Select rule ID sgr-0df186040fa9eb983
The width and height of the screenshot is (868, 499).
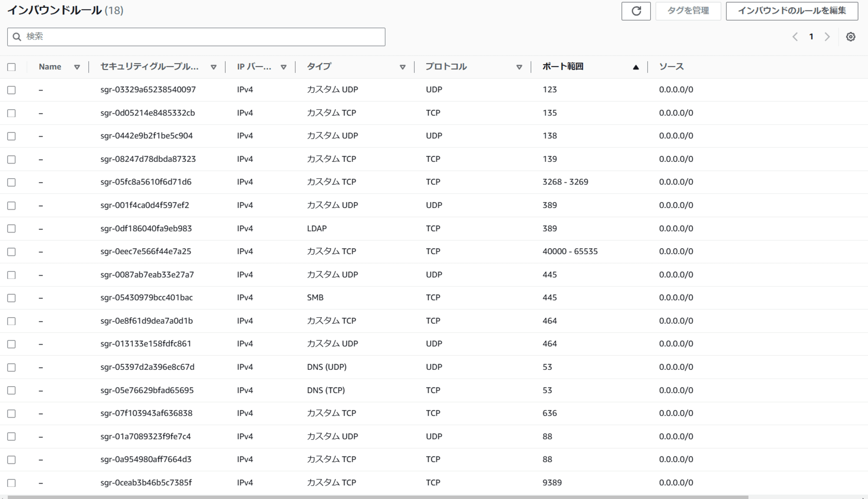pyautogui.click(x=146, y=228)
